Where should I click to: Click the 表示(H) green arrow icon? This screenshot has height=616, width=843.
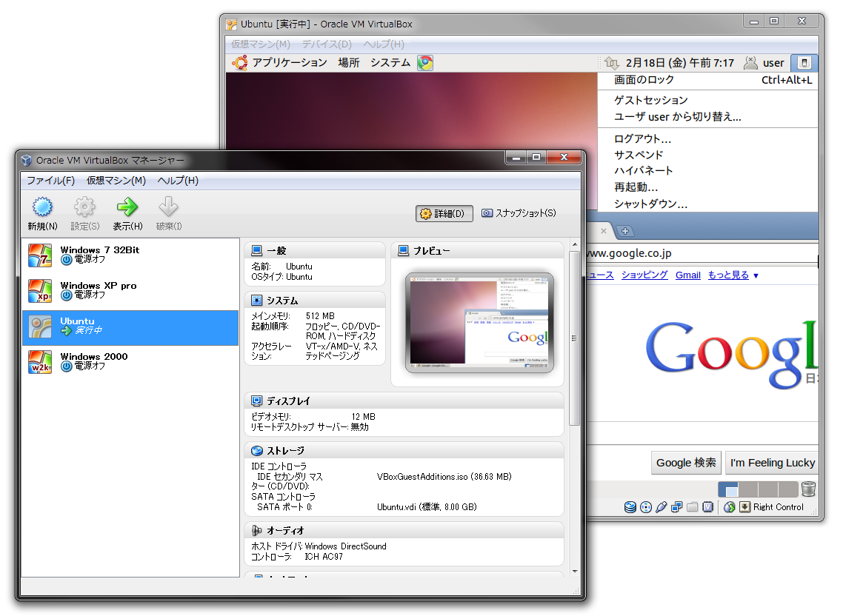127,207
